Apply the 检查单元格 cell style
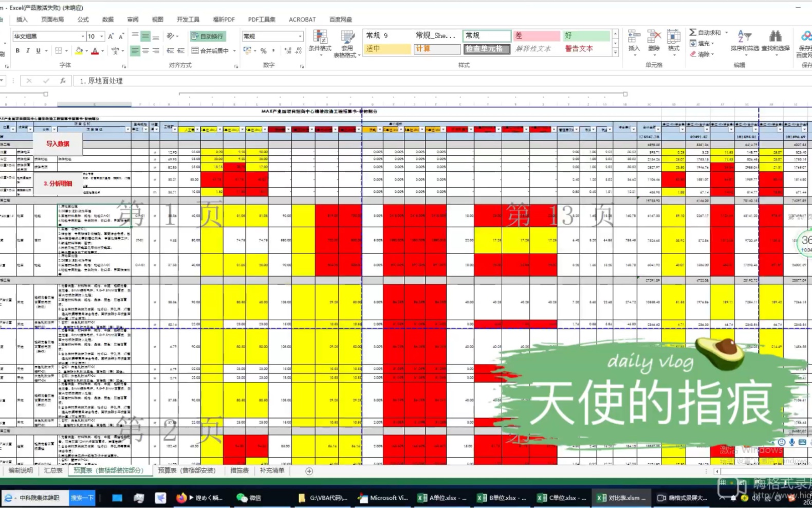This screenshot has height=508, width=812. pyautogui.click(x=487, y=49)
